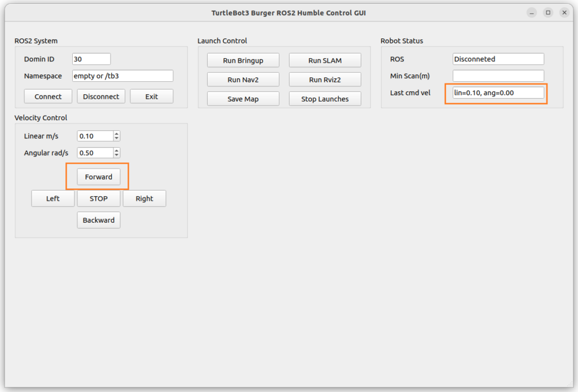The width and height of the screenshot is (578, 392).
Task: Increase Linear m/s with up arrow
Action: (116, 133)
